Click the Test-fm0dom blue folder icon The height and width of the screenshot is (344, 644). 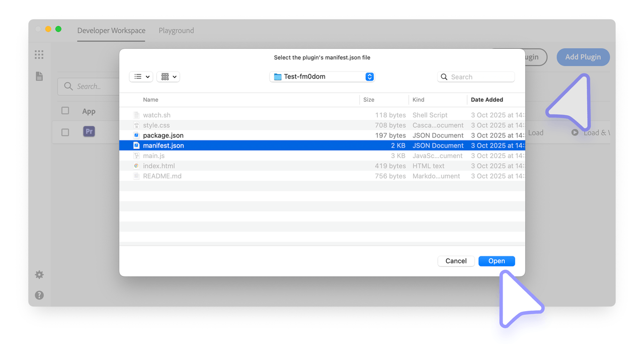click(x=278, y=76)
